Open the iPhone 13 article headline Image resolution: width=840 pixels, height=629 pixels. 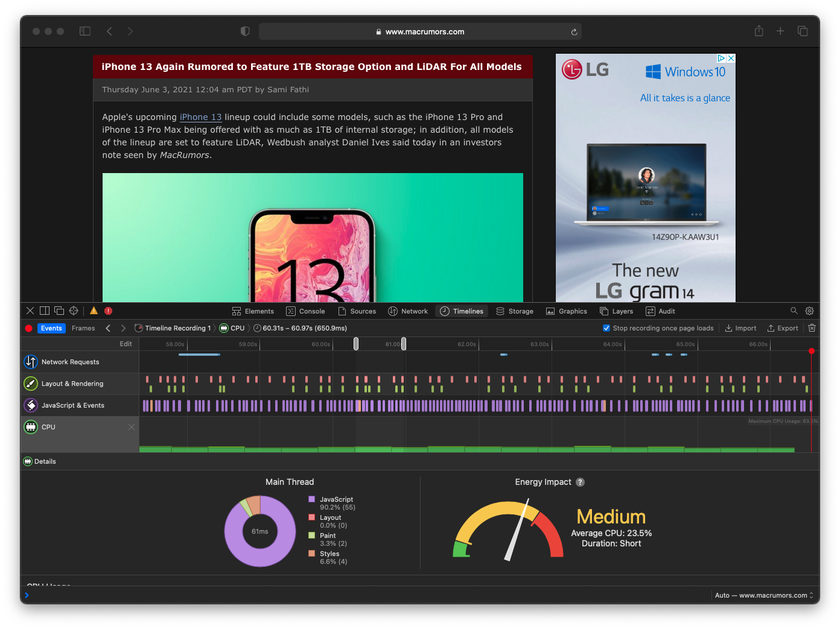(x=311, y=66)
